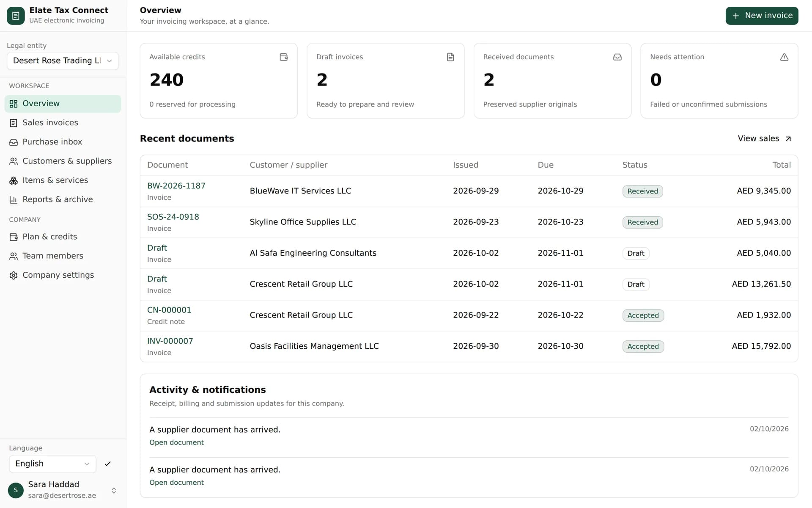
Task: Click the Company settings gear icon
Action: [14, 275]
